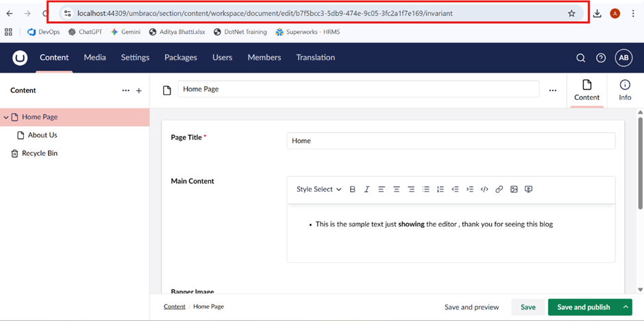The image size is (644, 321).
Task: Expand the Save and publish arrow options
Action: (x=626, y=307)
